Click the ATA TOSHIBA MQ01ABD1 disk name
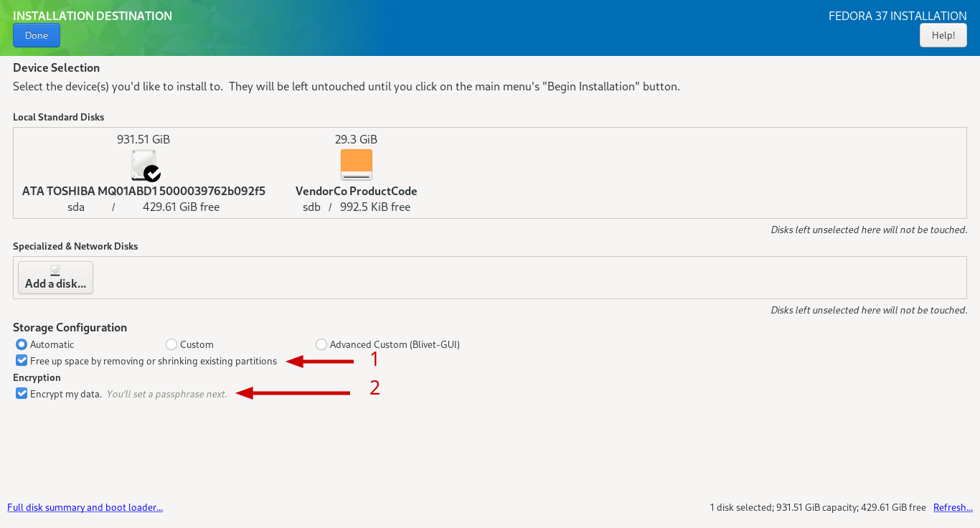 point(143,192)
